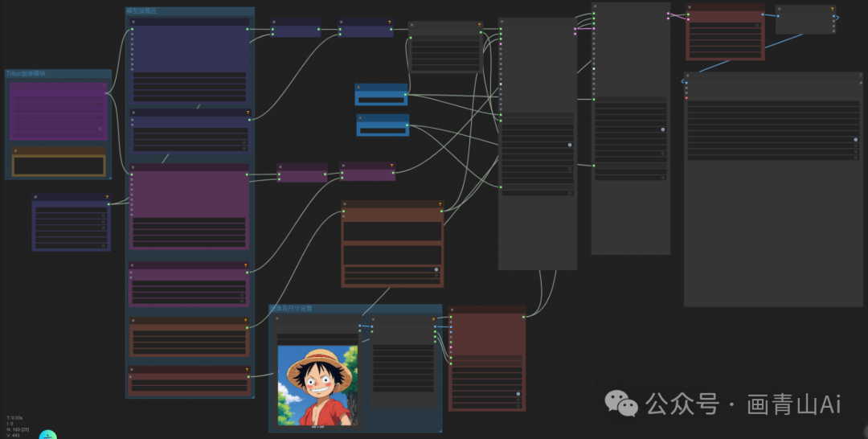Screen dimensions: 868x439
Task: Toggle the bright switch in far-right large gray node
Action: 855,140
